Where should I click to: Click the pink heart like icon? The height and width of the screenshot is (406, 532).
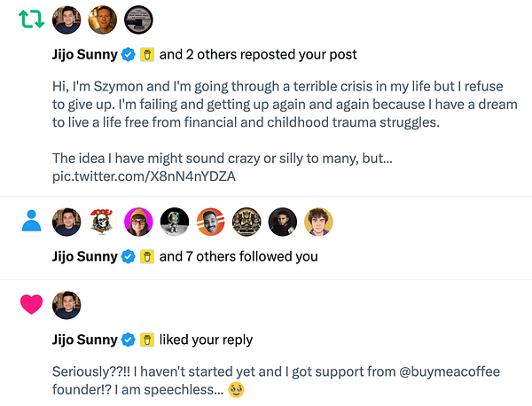pyautogui.click(x=32, y=304)
